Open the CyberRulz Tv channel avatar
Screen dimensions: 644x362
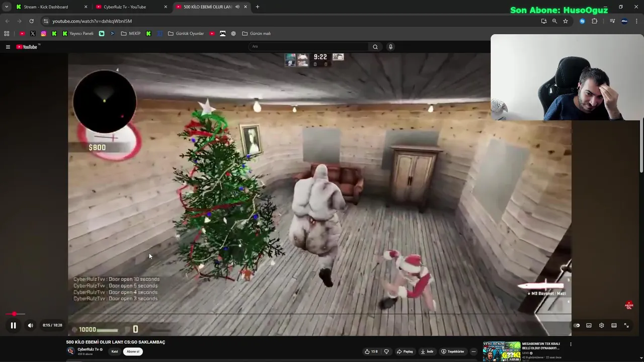point(71,351)
